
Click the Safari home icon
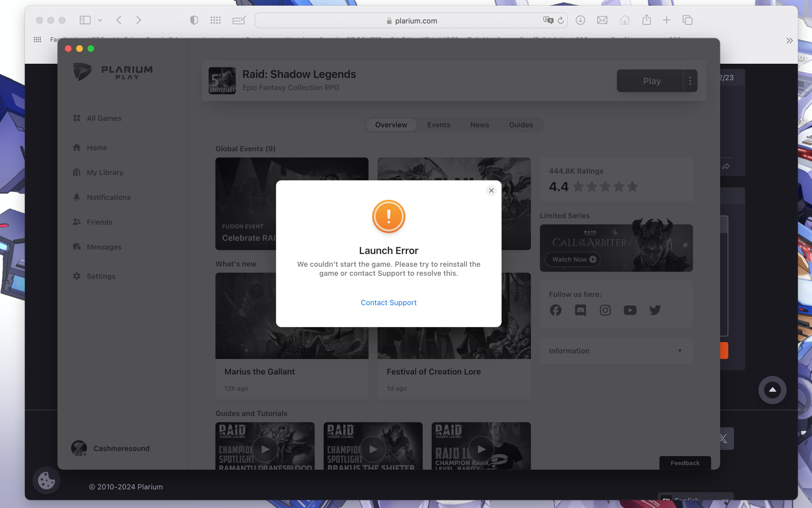(625, 20)
